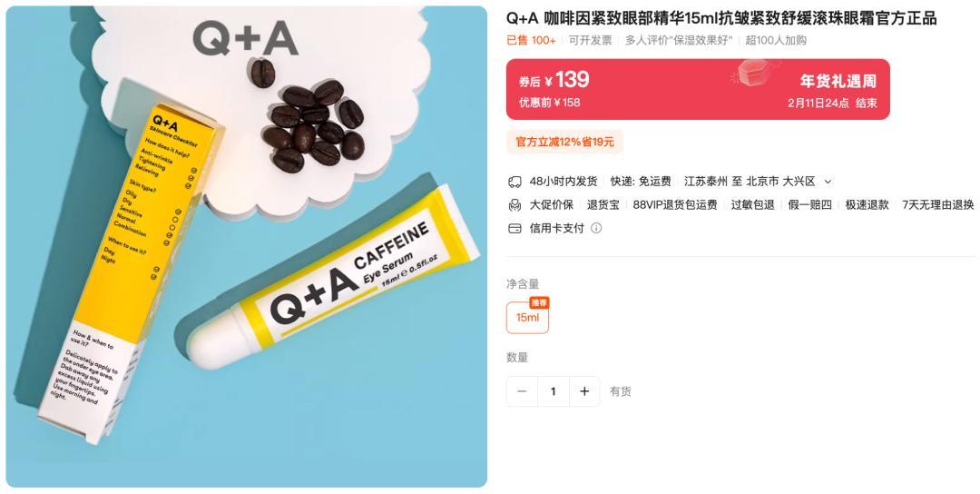The height and width of the screenshot is (494, 980).
Task: Click the gift box icon in promo banner
Action: [754, 73]
